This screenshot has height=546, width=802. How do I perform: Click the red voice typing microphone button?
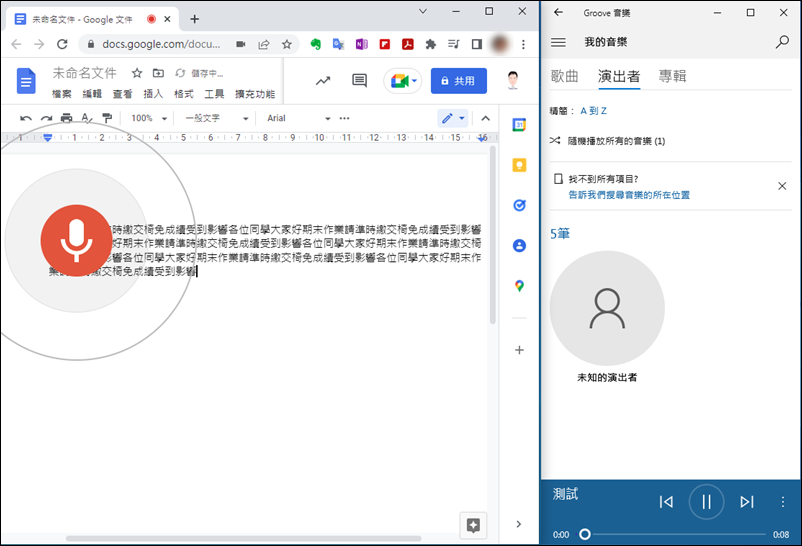click(76, 241)
